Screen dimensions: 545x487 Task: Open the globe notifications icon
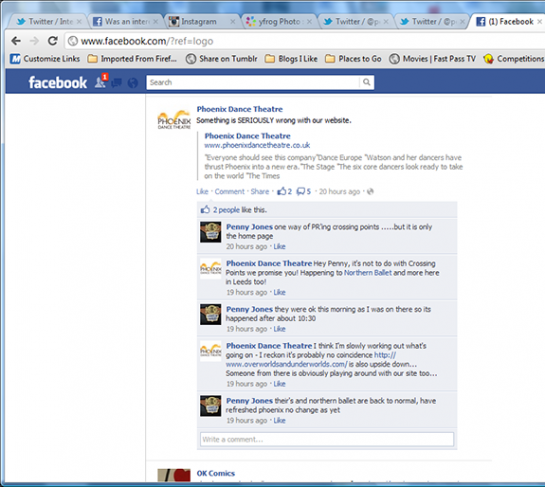tap(133, 83)
